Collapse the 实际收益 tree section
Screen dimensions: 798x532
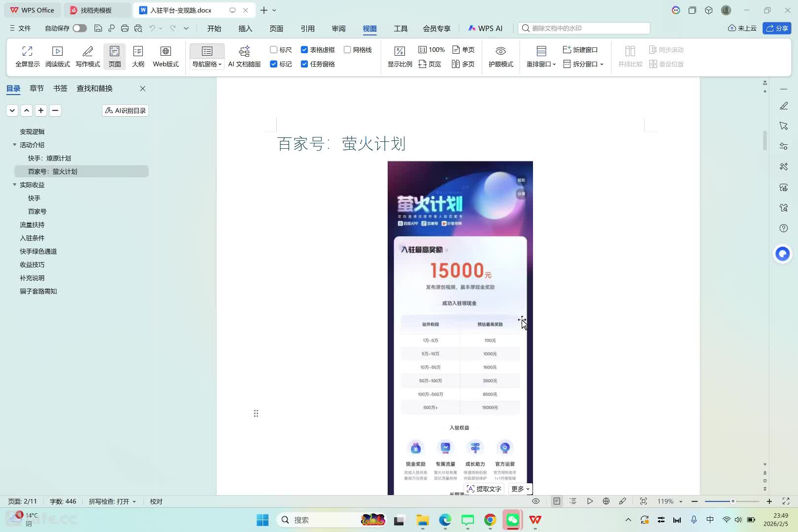tap(14, 185)
